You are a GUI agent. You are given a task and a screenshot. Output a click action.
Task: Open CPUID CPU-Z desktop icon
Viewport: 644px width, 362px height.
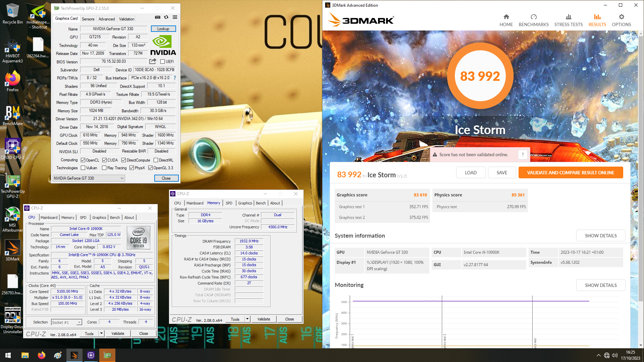[13, 149]
